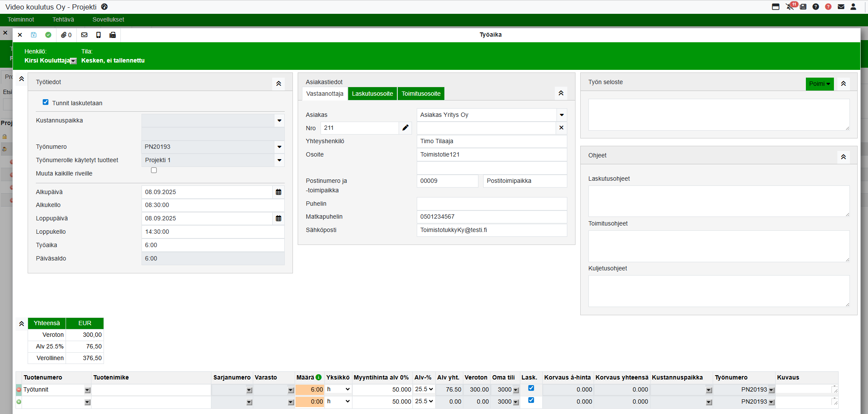Click the green Poimi button

[819, 84]
